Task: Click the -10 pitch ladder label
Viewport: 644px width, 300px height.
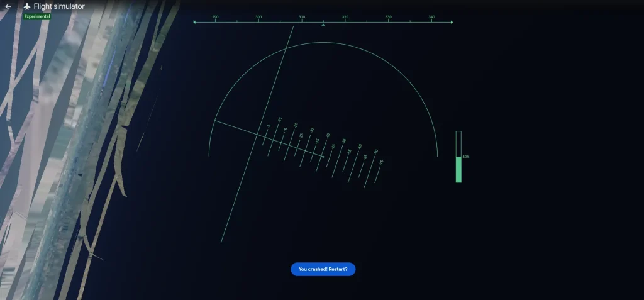Action: coord(280,119)
